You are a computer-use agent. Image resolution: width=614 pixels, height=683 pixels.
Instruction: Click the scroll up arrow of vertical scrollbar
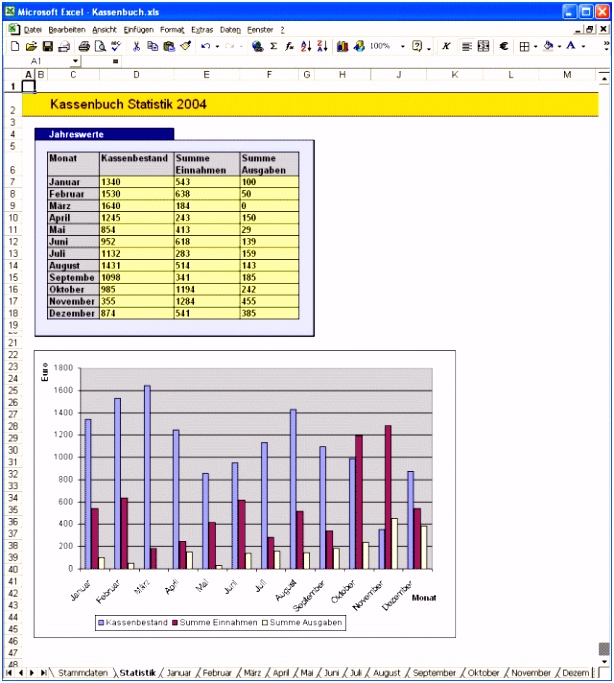pos(604,79)
